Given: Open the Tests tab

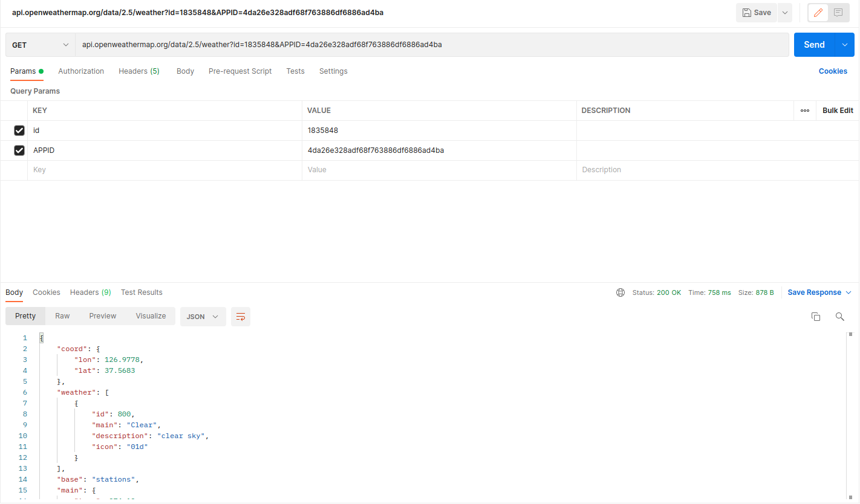Looking at the screenshot, I should 295,71.
